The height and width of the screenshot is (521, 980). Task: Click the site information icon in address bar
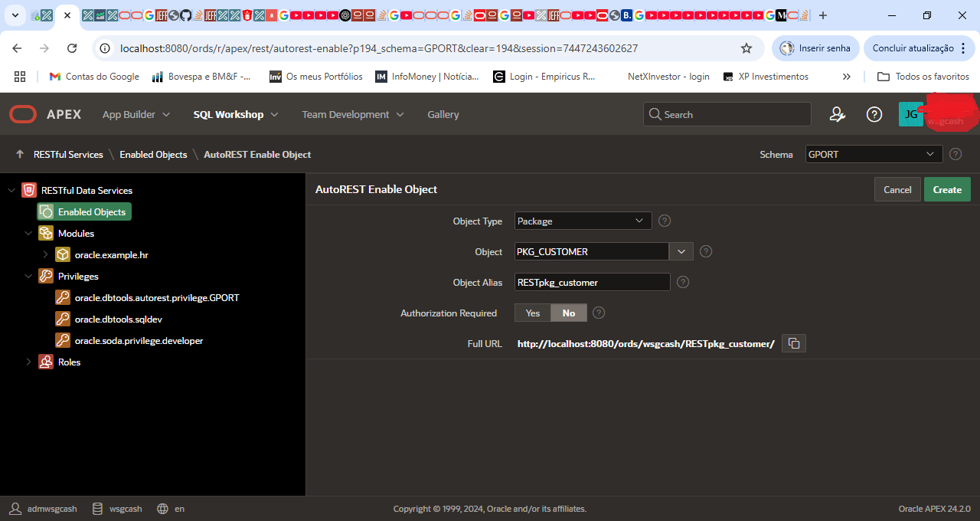[106, 48]
